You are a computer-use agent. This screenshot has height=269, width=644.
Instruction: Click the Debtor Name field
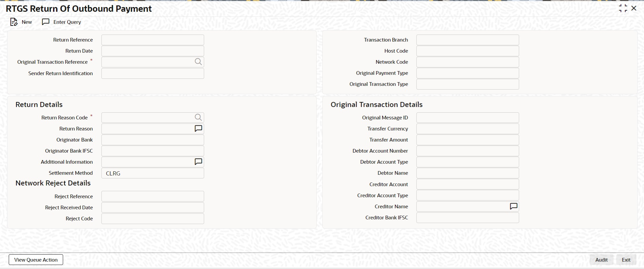tap(468, 173)
